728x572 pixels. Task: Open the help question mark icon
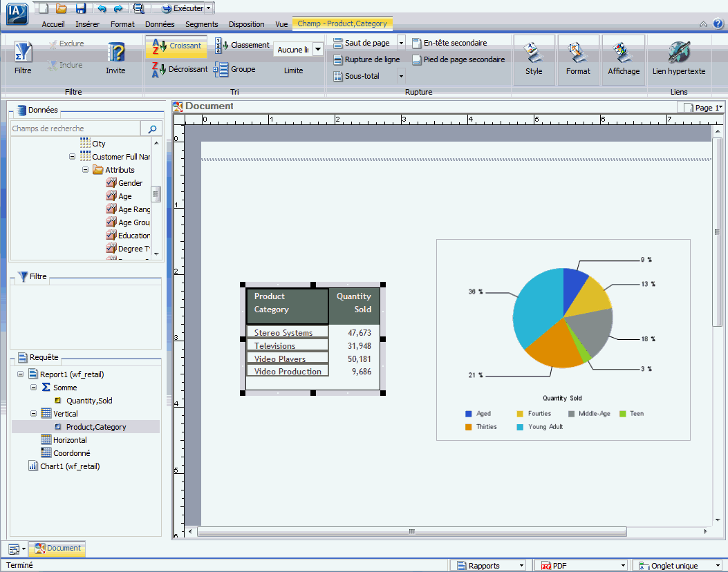pyautogui.click(x=718, y=23)
